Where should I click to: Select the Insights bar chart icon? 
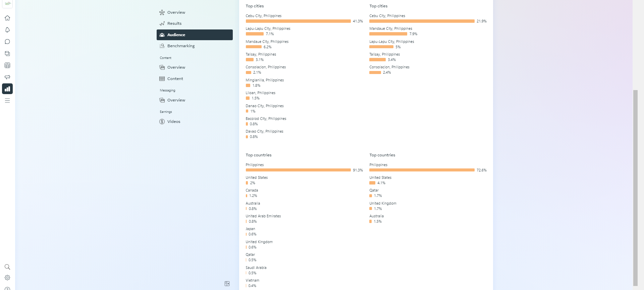(x=7, y=89)
